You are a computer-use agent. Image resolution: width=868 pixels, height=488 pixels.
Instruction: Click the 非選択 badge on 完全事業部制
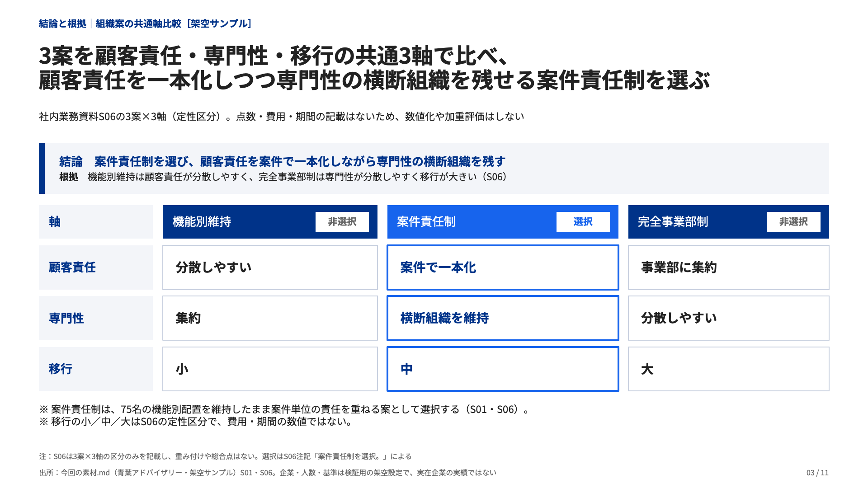coord(793,222)
